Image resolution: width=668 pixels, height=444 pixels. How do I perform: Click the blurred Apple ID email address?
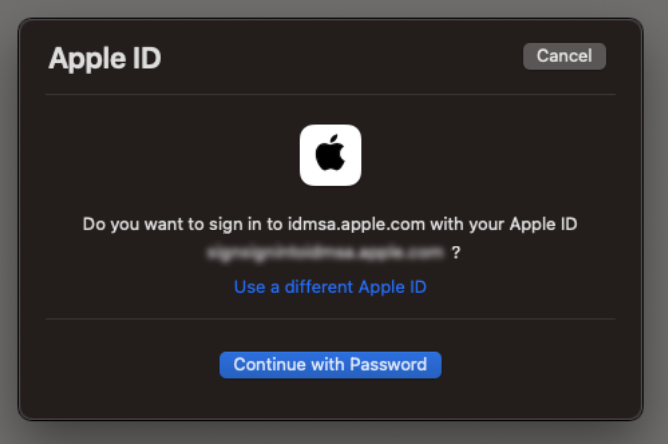click(x=321, y=253)
